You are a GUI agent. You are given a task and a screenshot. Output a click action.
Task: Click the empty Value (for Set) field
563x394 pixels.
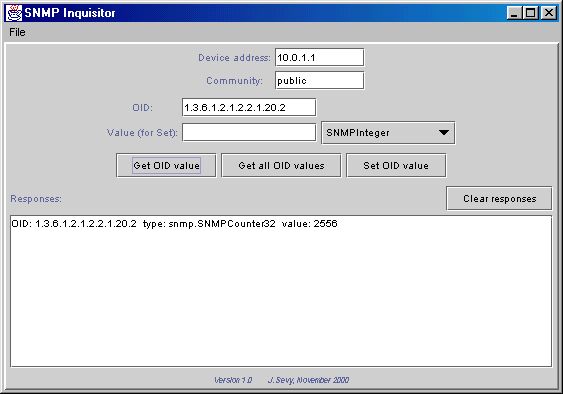pos(249,133)
